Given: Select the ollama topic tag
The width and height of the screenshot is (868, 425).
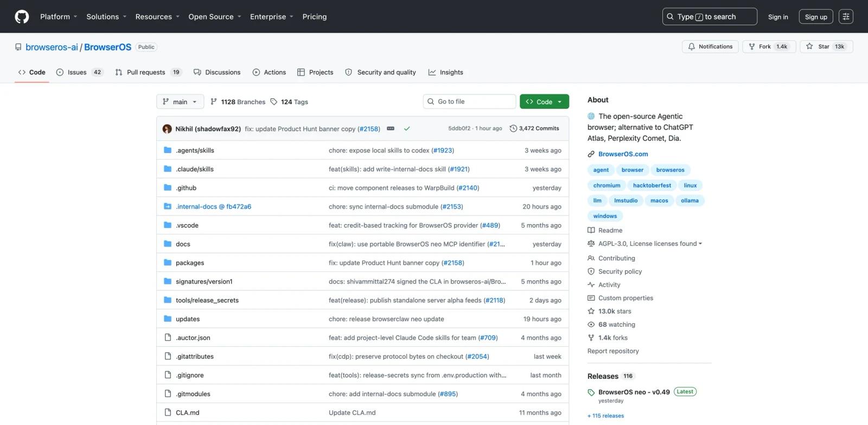Looking at the screenshot, I should pyautogui.click(x=690, y=201).
